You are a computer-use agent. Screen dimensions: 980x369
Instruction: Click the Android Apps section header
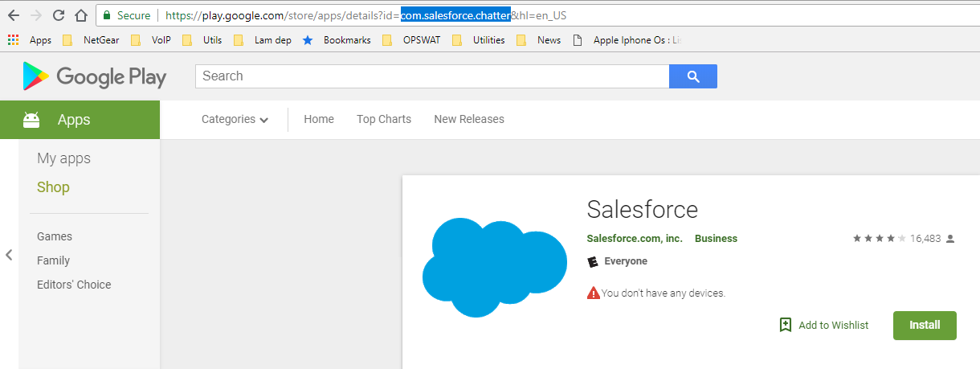click(x=80, y=120)
